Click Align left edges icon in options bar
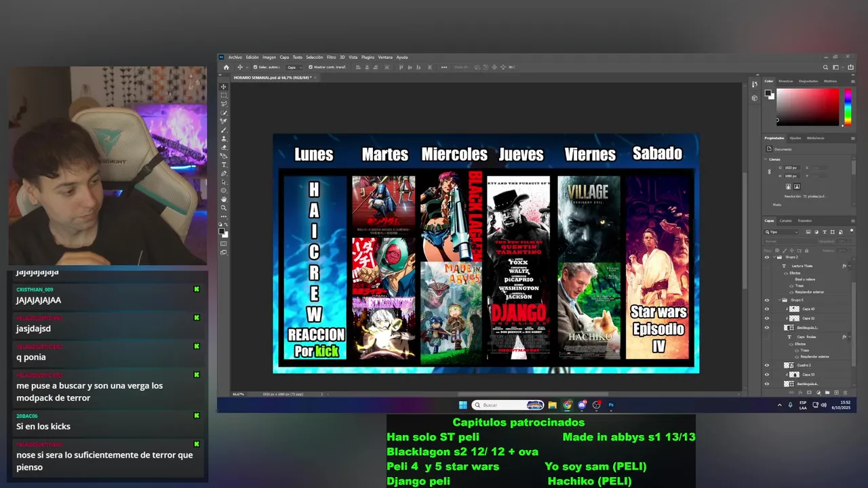Image resolution: width=868 pixels, height=488 pixels. [358, 67]
